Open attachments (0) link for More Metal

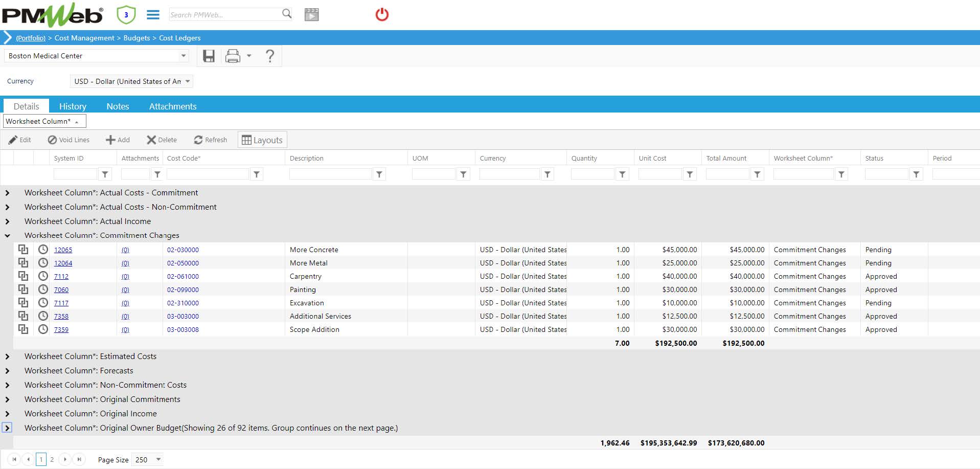(125, 263)
